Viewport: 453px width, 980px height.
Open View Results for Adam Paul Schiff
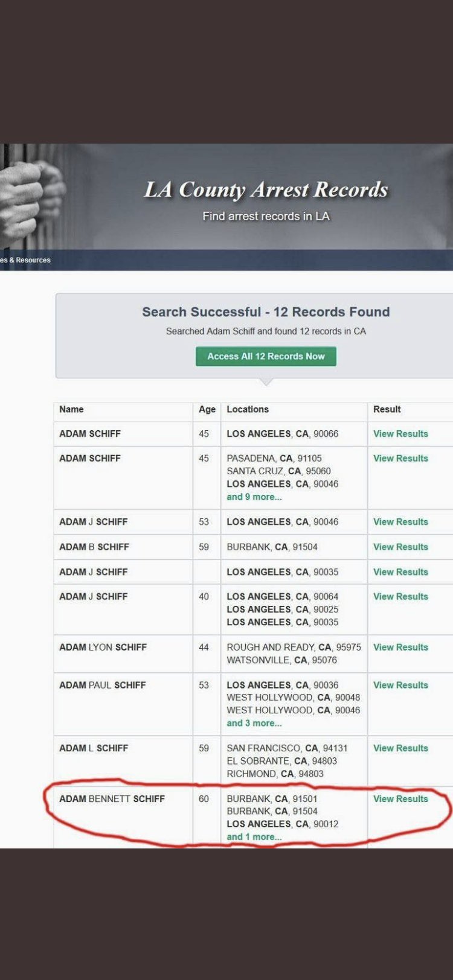coord(400,686)
